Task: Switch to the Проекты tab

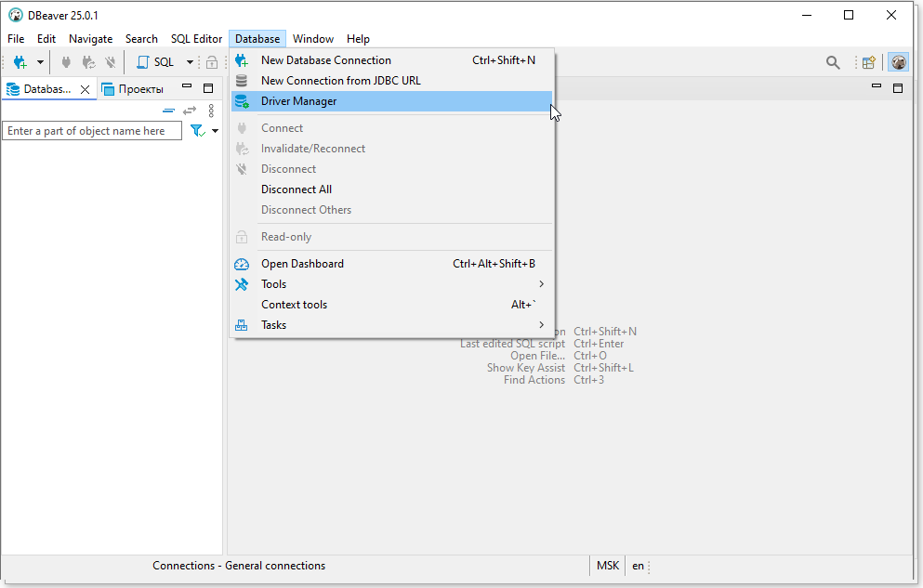Action: pos(133,89)
